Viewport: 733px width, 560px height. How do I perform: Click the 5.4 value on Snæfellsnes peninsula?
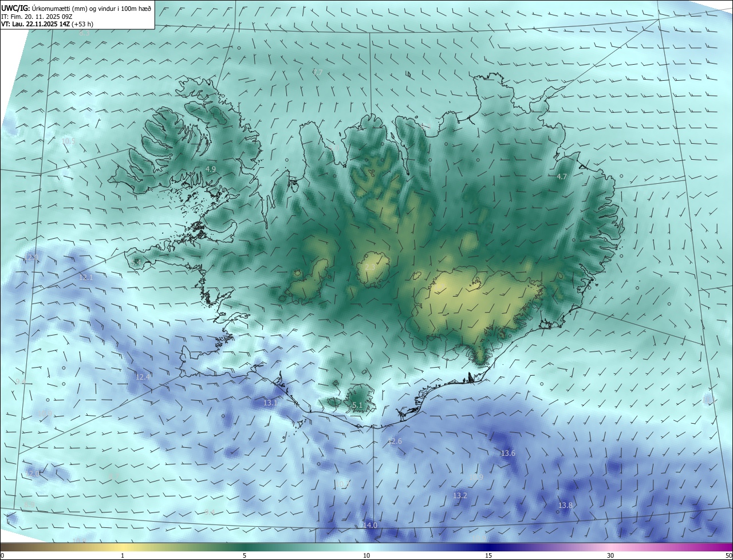[136, 262]
